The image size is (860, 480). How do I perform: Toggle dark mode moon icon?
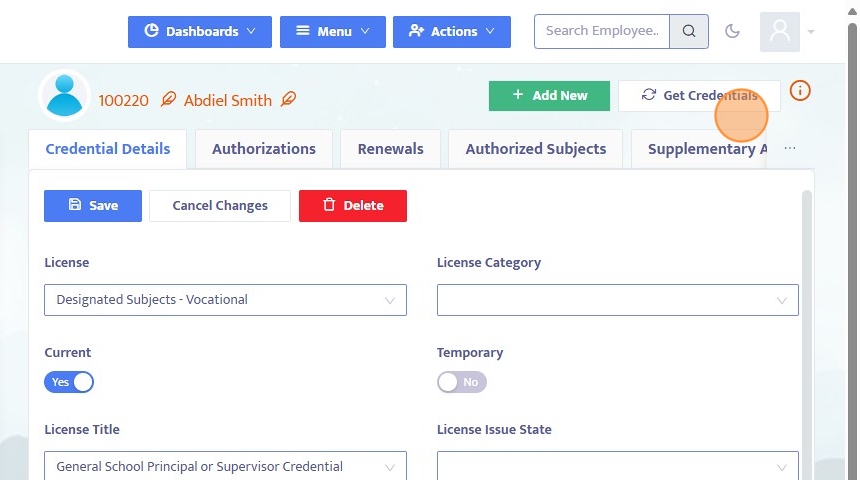[732, 31]
